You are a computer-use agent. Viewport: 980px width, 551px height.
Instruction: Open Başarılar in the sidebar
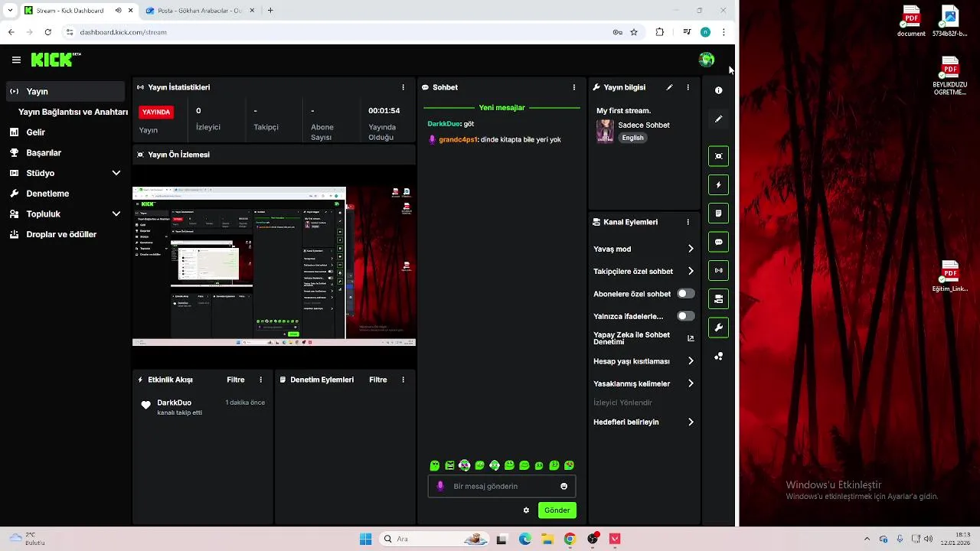(x=65, y=153)
